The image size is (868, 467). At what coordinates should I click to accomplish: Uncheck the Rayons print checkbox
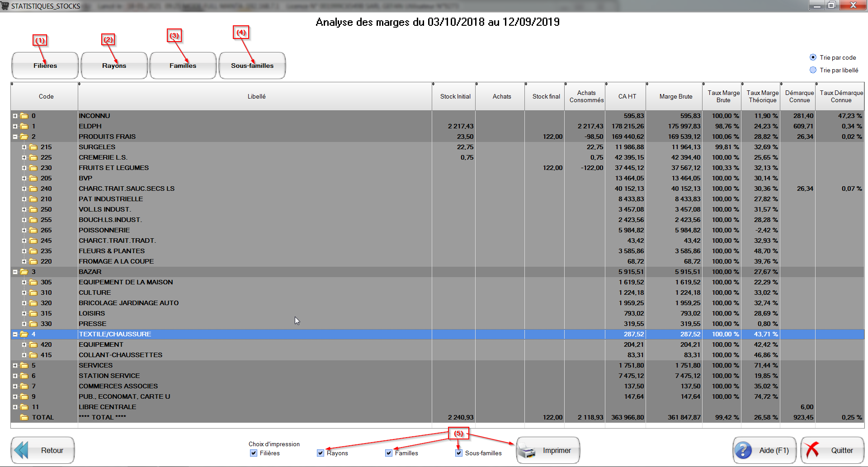(321, 453)
